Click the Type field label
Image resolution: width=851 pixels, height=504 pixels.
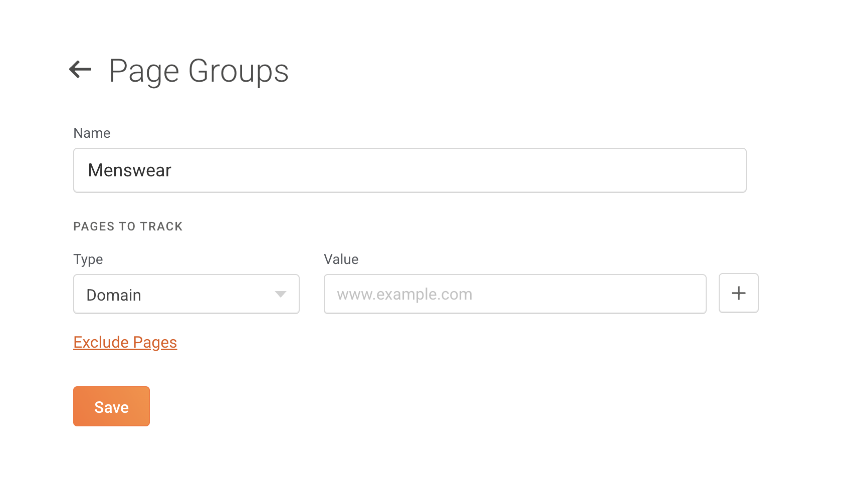coord(88,260)
